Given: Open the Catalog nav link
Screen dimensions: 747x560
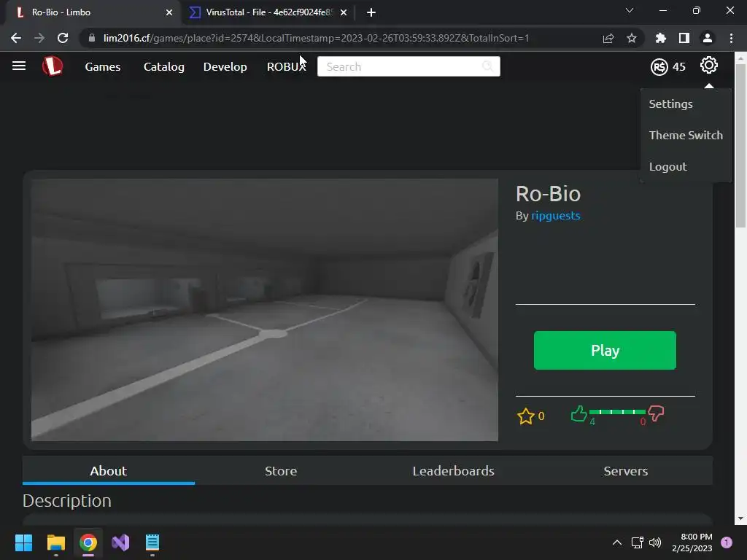Looking at the screenshot, I should coord(164,66).
